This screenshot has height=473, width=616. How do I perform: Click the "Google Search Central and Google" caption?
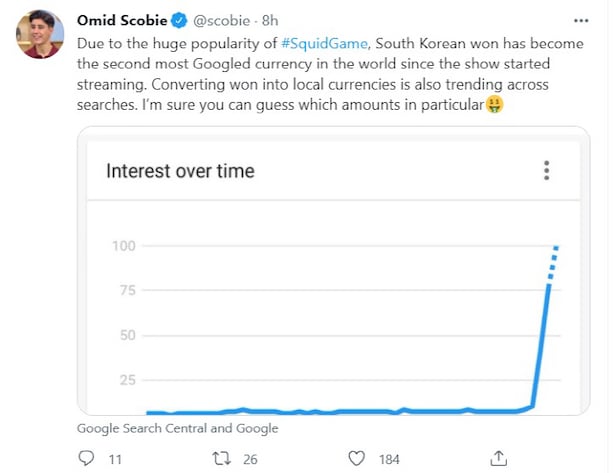[x=177, y=428]
